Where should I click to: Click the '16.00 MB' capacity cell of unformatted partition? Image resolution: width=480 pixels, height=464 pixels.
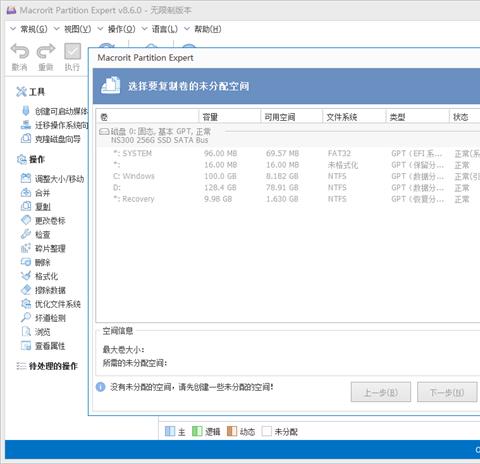pyautogui.click(x=221, y=165)
